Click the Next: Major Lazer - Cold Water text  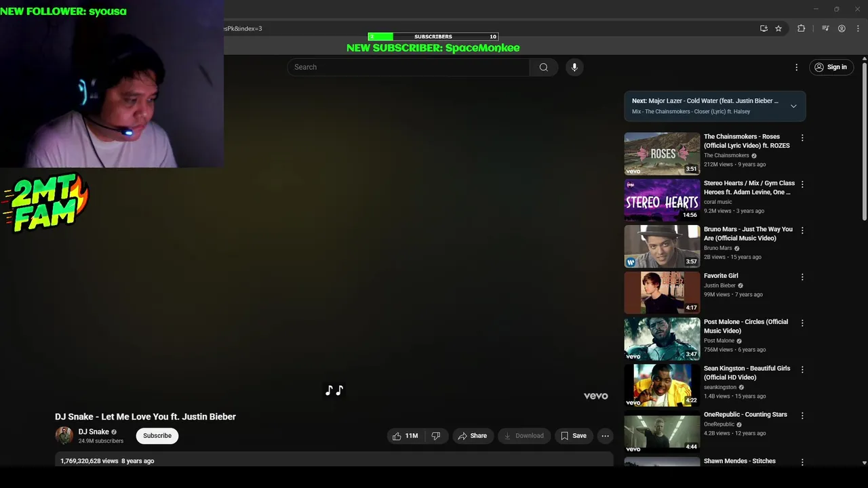point(705,101)
